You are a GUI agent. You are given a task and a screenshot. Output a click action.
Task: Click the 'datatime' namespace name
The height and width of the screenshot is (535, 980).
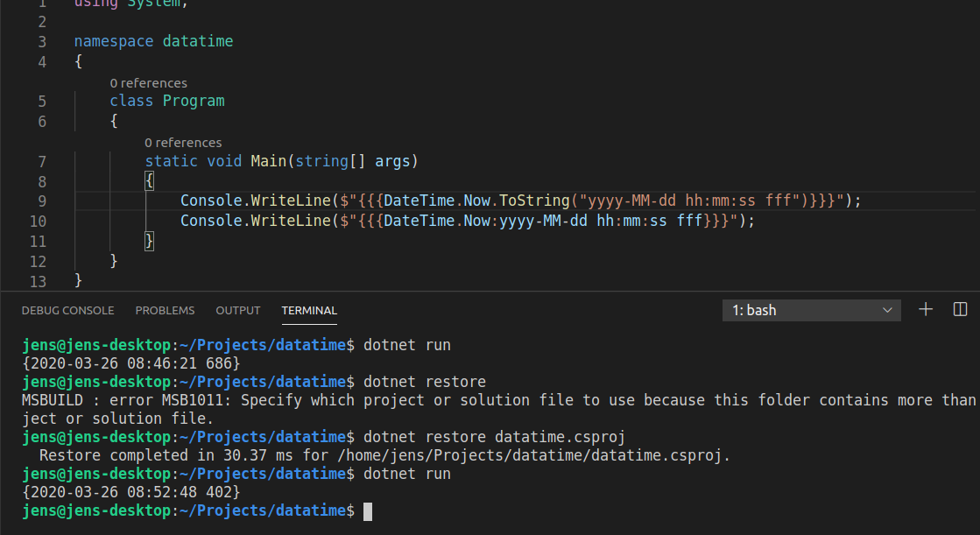click(198, 41)
